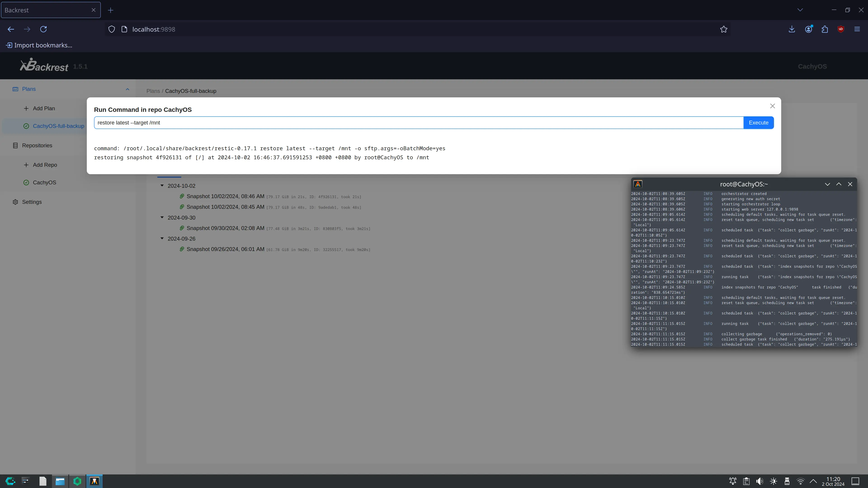Click Add Repo in sidebar
Viewport: 868px width, 488px height.
coord(45,165)
